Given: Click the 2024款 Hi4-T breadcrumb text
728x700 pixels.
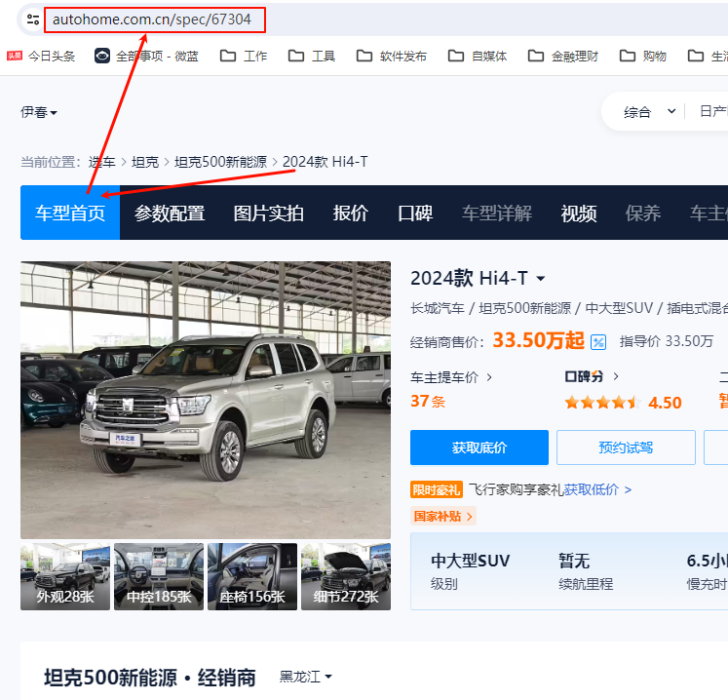Looking at the screenshot, I should (x=325, y=162).
